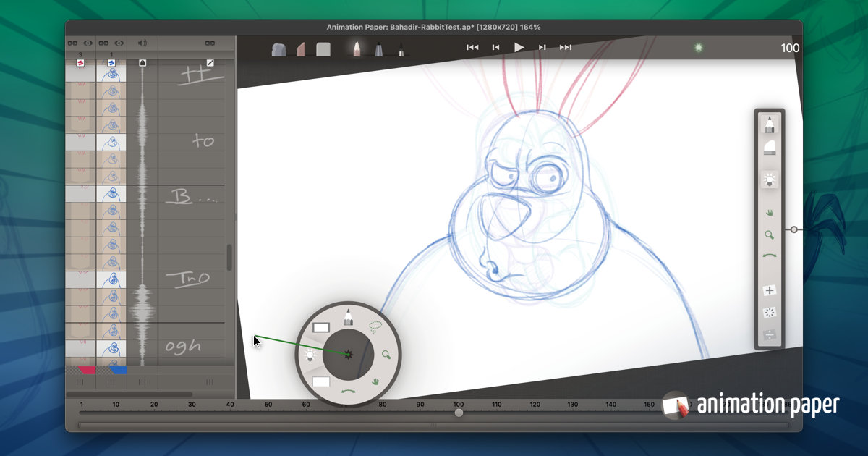Click the undo arrow in the right sidebar
This screenshot has height=456, width=868.
coord(770,255)
